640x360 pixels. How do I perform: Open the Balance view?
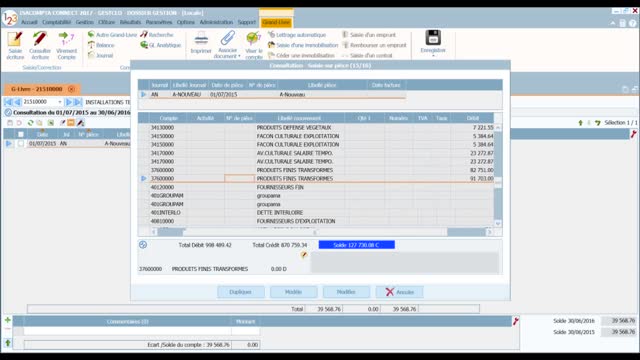(x=101, y=45)
